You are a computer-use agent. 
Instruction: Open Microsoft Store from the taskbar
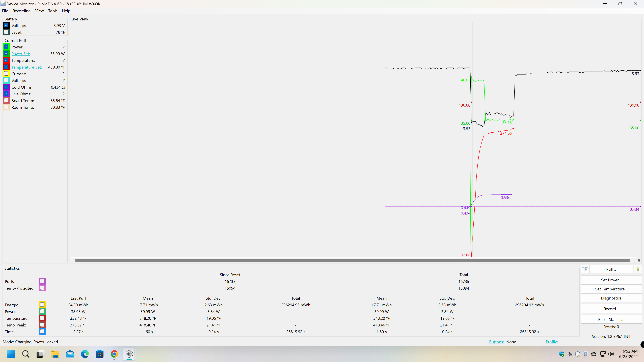click(99, 354)
